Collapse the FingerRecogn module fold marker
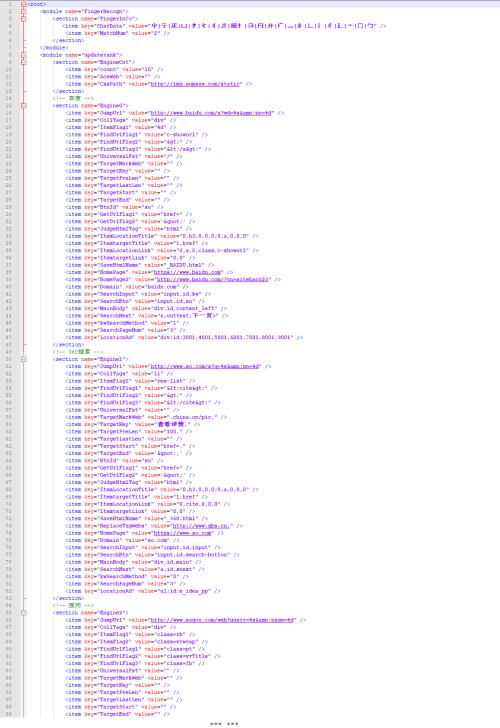 coord(23,12)
